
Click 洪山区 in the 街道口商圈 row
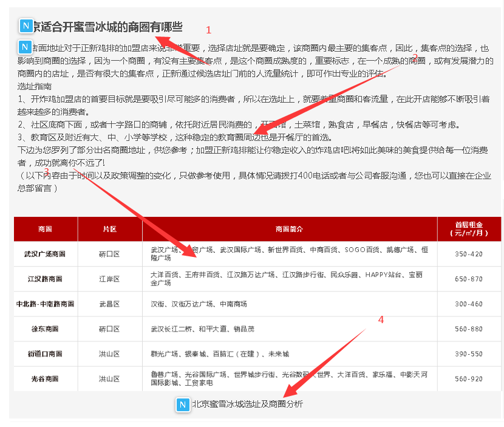[109, 354]
